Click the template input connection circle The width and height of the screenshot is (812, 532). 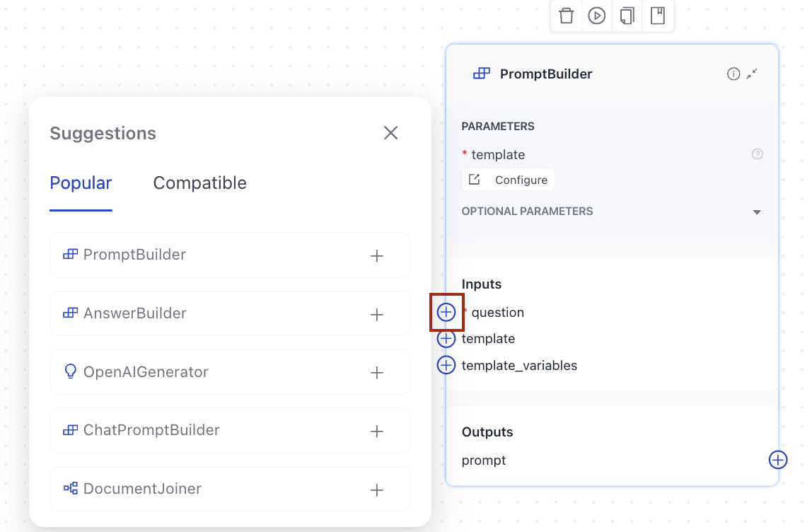pyautogui.click(x=446, y=338)
